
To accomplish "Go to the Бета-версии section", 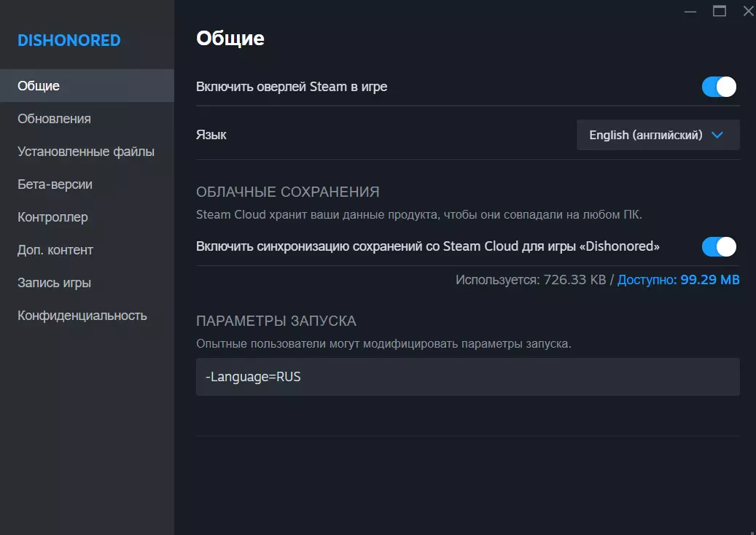I will 55,184.
